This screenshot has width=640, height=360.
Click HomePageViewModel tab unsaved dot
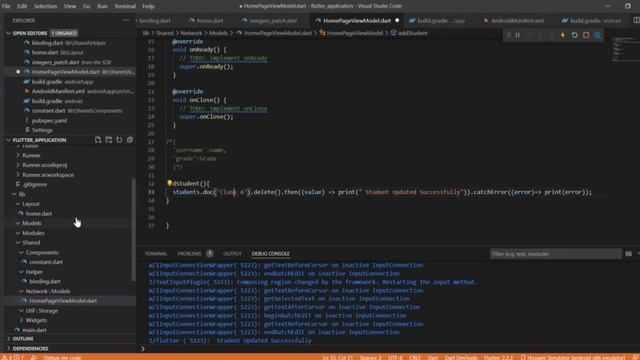[x=397, y=20]
